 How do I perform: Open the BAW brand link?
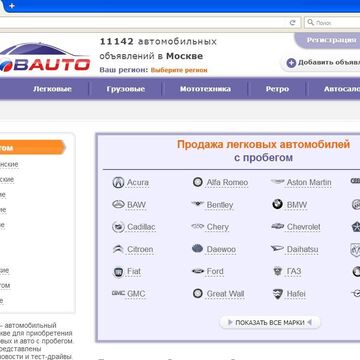[136, 205]
